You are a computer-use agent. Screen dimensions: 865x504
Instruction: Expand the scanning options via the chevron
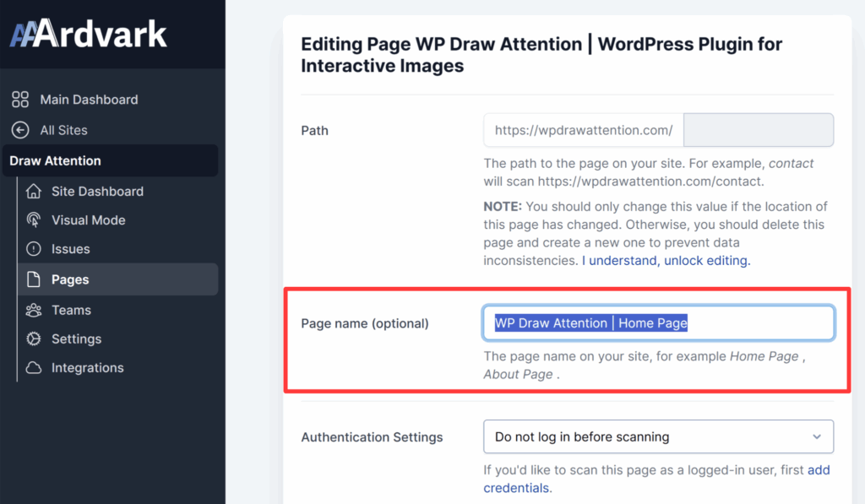point(817,436)
